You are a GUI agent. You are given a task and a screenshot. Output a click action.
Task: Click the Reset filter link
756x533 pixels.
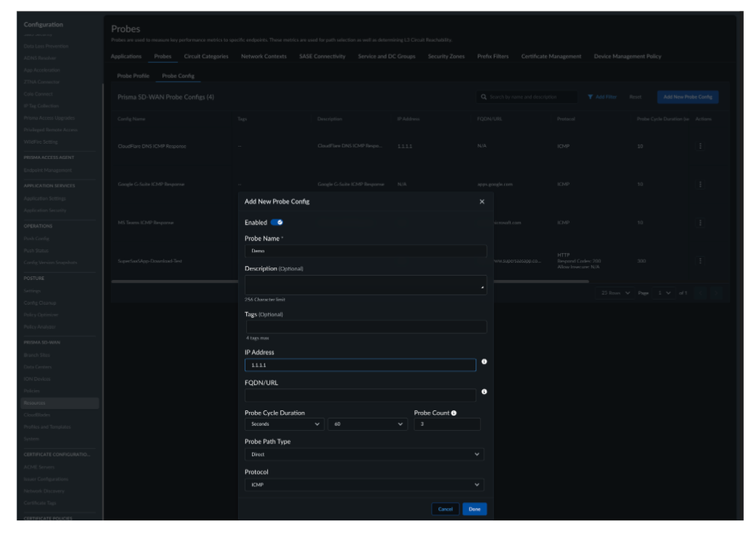pos(635,97)
